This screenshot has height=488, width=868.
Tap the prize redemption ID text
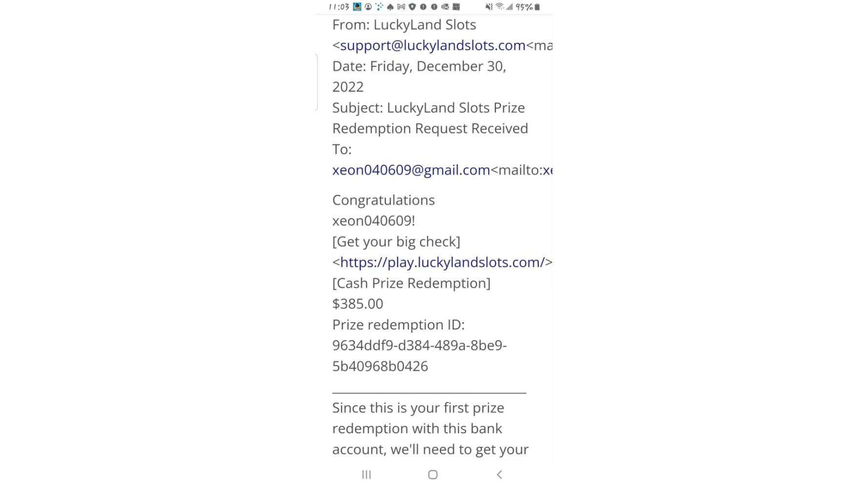click(x=419, y=356)
